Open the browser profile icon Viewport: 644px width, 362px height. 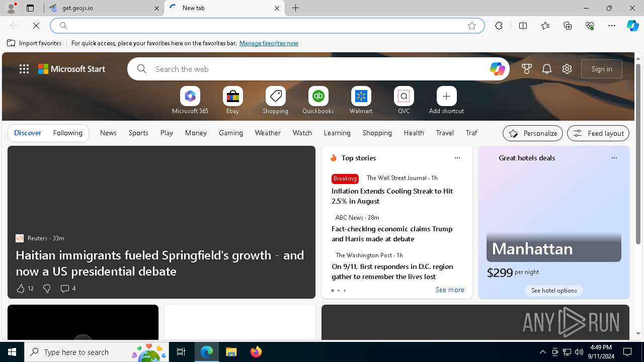tap(11, 8)
